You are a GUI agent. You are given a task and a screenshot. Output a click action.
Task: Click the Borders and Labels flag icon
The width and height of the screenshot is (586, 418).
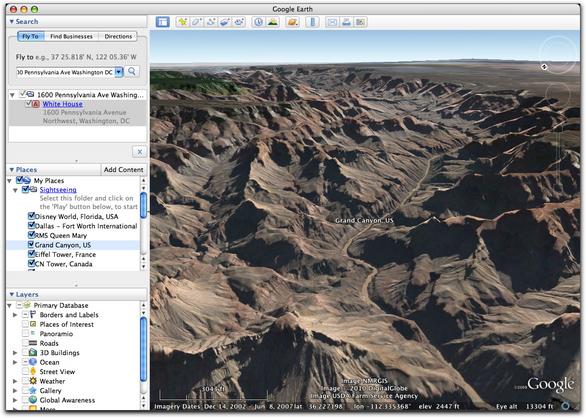[33, 315]
